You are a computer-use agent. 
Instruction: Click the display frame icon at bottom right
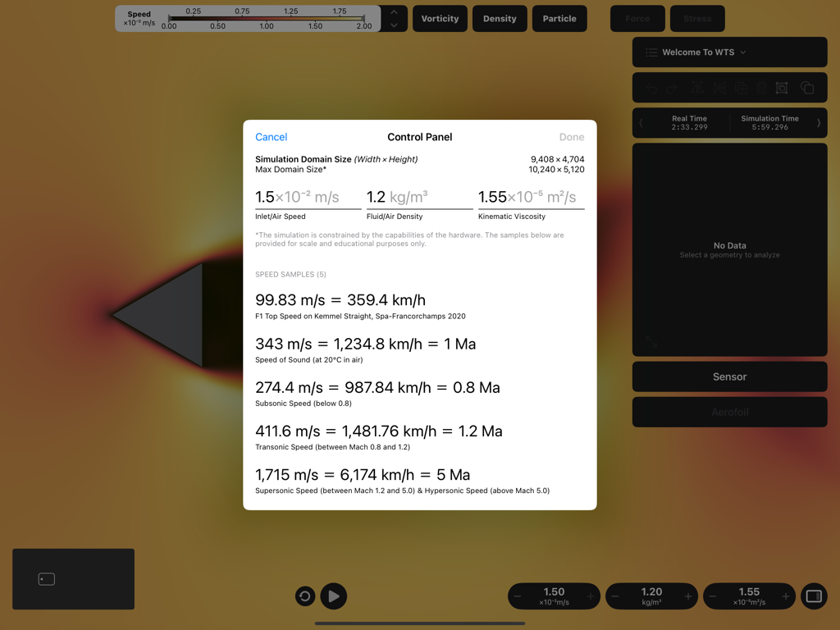(814, 596)
